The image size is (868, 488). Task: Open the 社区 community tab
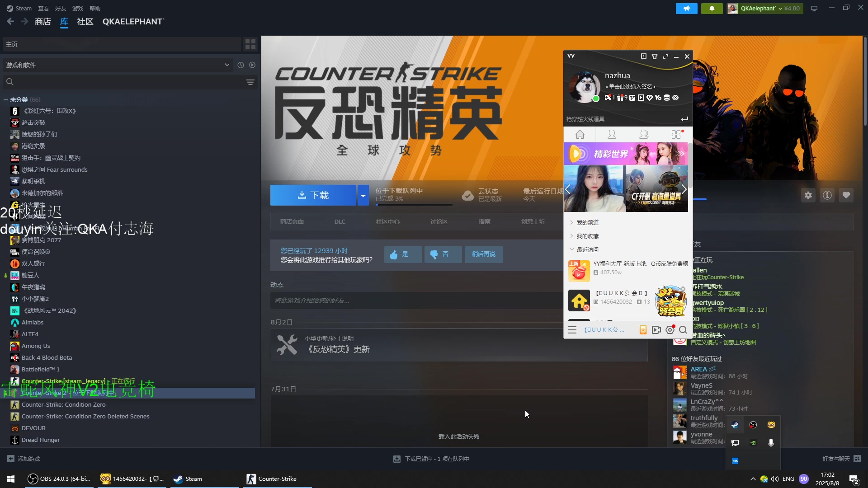point(85,22)
